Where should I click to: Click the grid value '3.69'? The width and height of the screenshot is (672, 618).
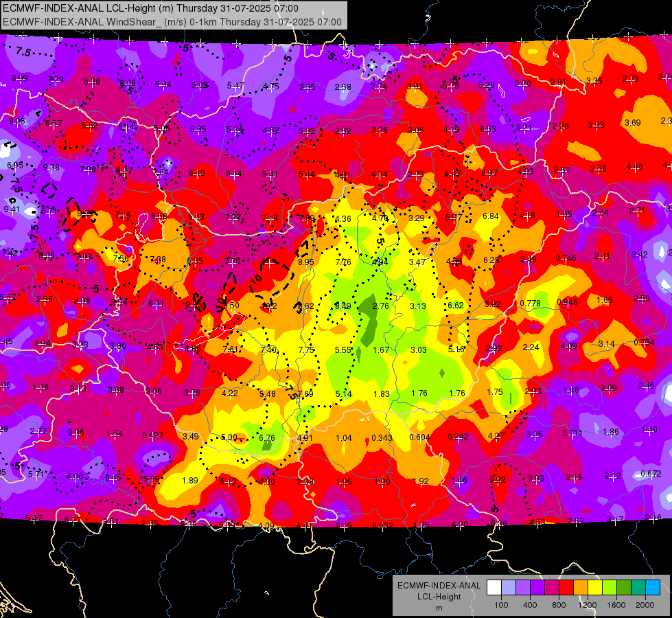pos(633,123)
